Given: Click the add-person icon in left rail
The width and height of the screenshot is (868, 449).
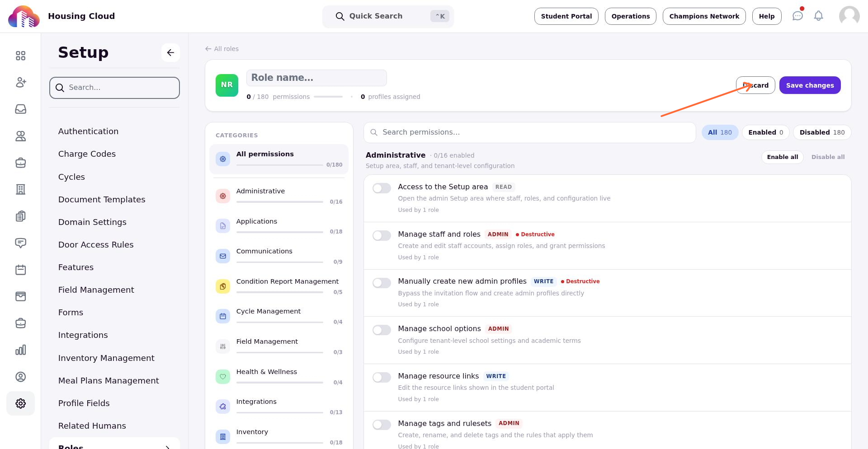Looking at the screenshot, I should pos(20,82).
